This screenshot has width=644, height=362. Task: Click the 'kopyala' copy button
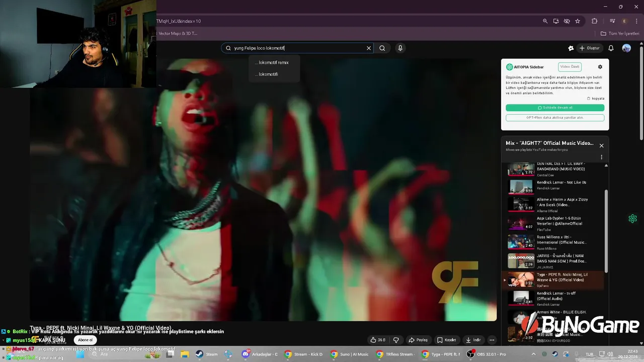click(x=596, y=99)
